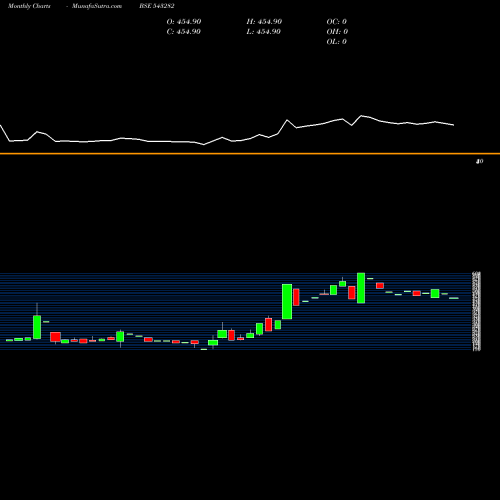
Task: Click the tallest green candle at chart peak
Action: [361, 288]
